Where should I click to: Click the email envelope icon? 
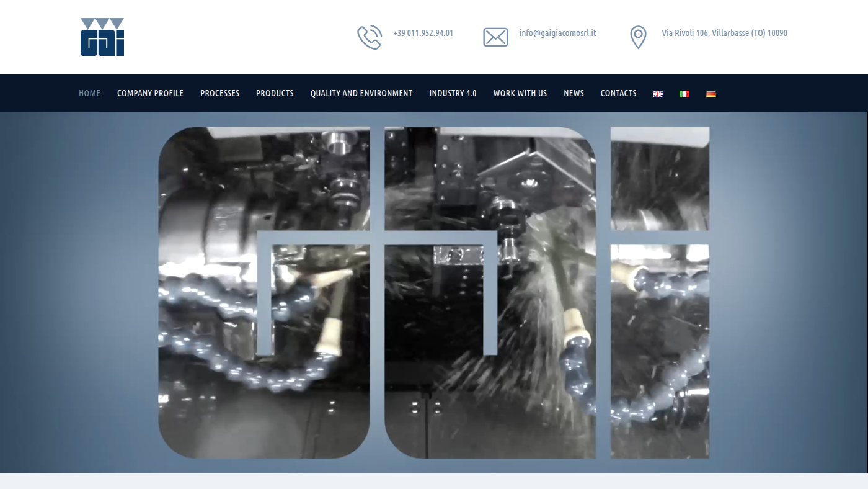tap(495, 37)
